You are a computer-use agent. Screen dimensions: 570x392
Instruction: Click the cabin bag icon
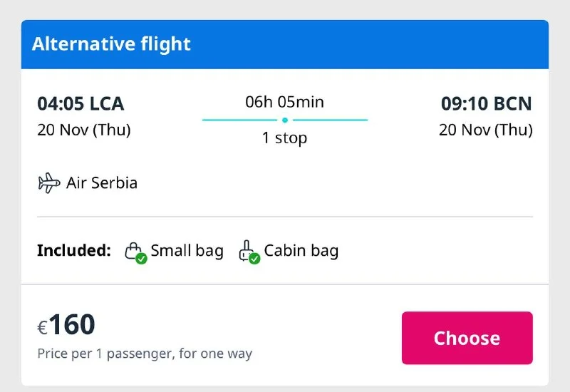click(247, 251)
